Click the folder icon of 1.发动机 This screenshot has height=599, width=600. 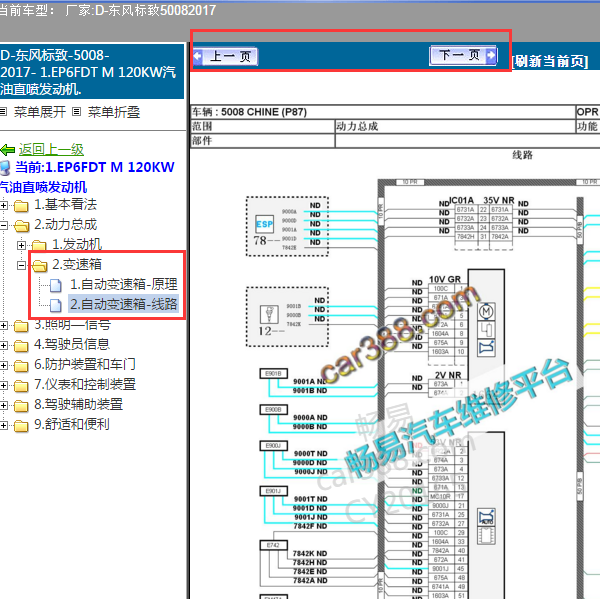(x=39, y=245)
